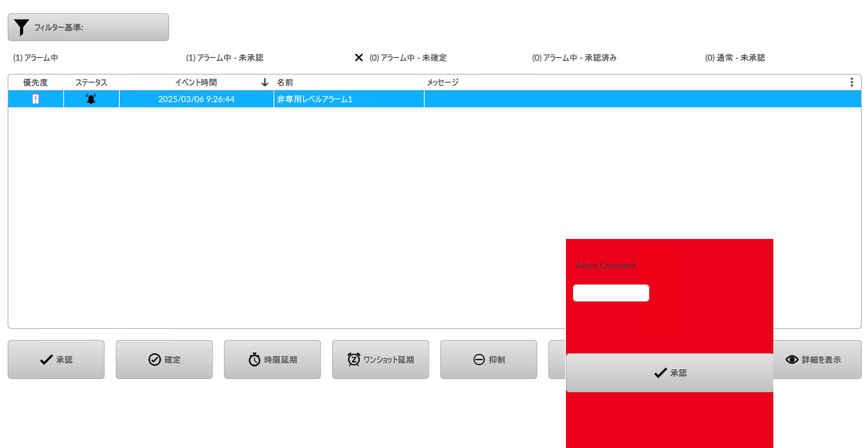
Task: Click the sort arrow beside イベント時間 header
Action: coord(265,82)
